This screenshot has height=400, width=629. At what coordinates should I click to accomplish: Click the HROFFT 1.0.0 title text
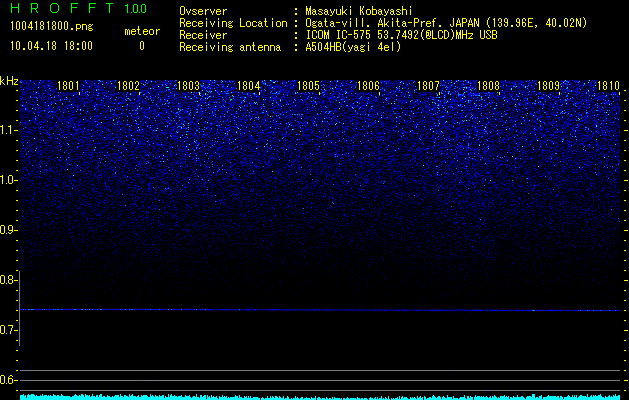[x=78, y=8]
